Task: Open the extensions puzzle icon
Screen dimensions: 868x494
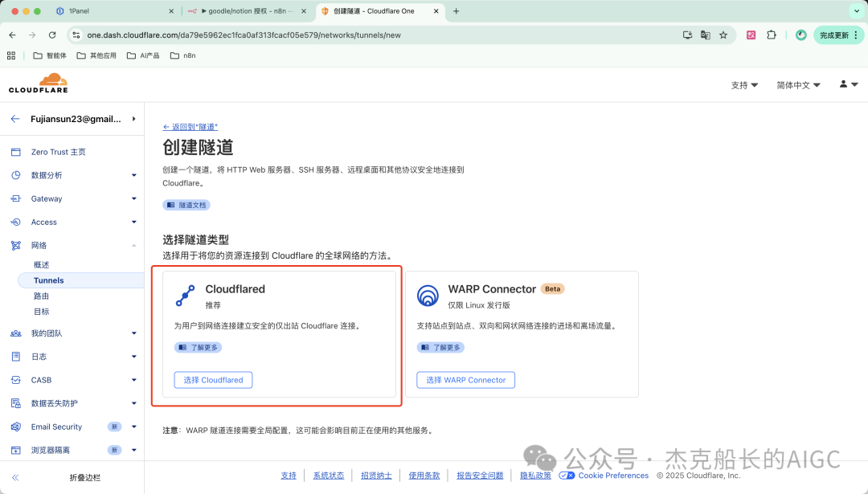Action: point(771,35)
